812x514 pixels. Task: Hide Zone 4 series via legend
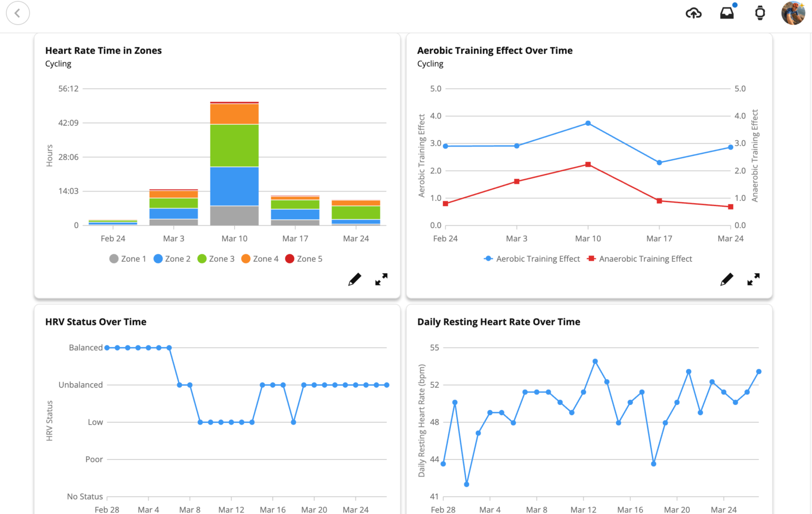(260, 259)
